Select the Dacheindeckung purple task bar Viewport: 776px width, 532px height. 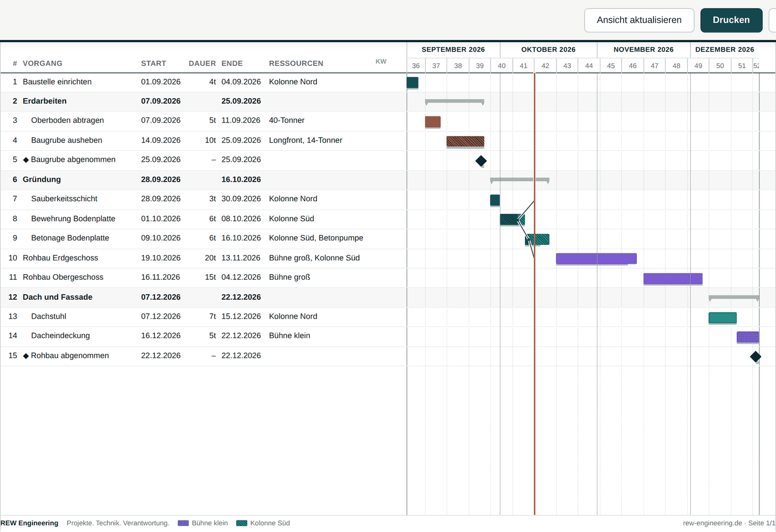[x=748, y=337]
